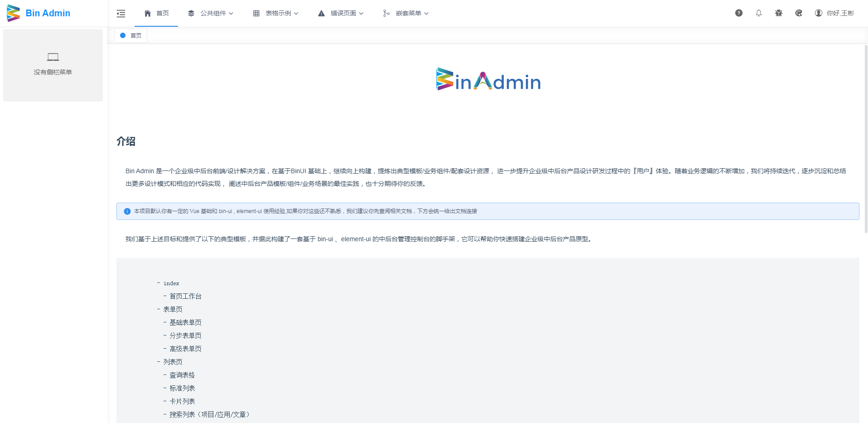The image size is (868, 423).
Task: Click the layers icon beside 公共组件
Action: tap(191, 13)
